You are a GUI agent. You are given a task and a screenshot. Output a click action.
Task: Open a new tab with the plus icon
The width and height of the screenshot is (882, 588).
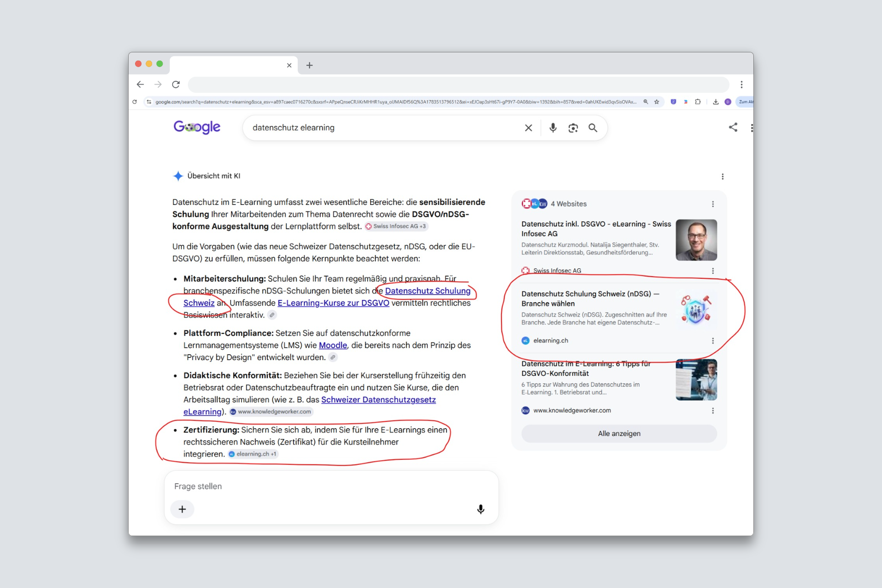(x=310, y=65)
